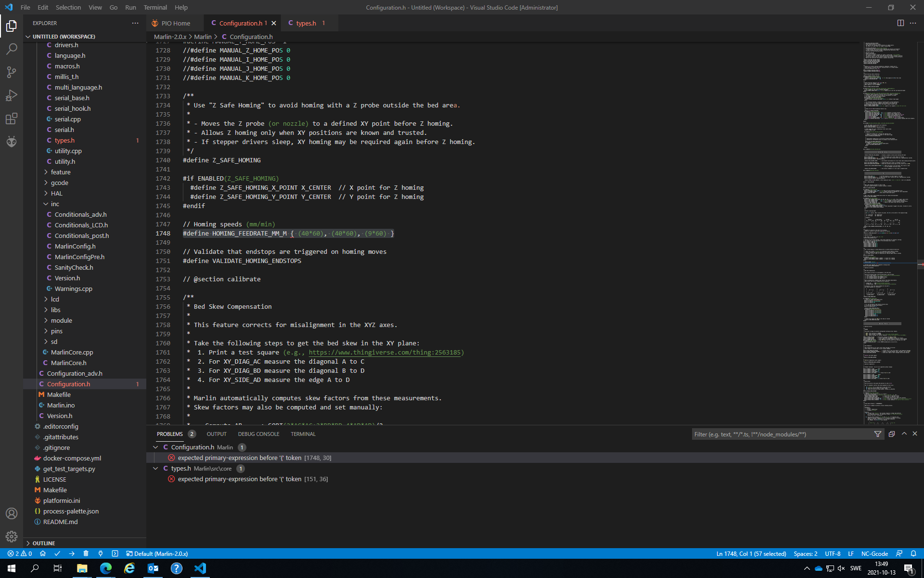Open the PlatformIO sidebar alien icon
The image size is (924, 578).
[12, 142]
